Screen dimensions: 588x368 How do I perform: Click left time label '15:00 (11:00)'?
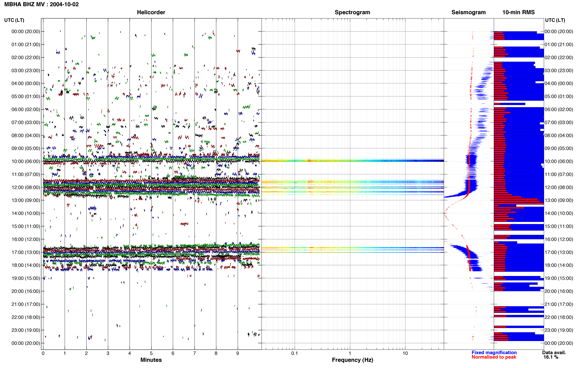pos(26,226)
